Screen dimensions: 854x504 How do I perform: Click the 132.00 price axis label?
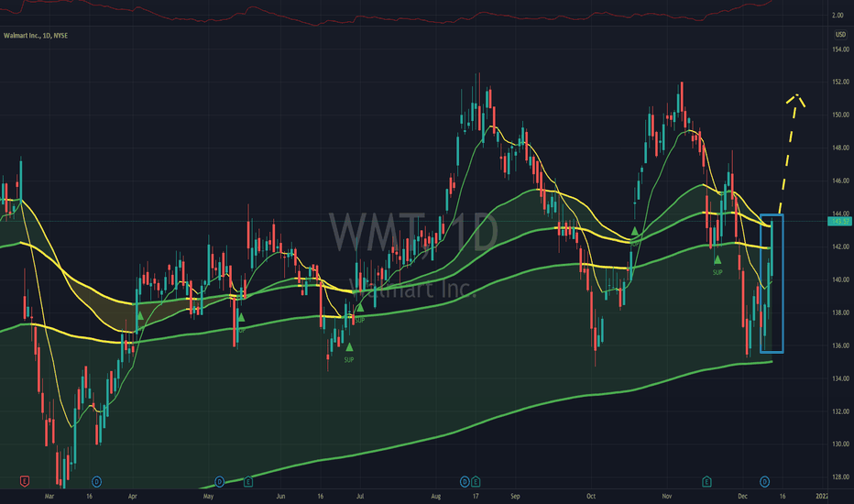[x=840, y=411]
